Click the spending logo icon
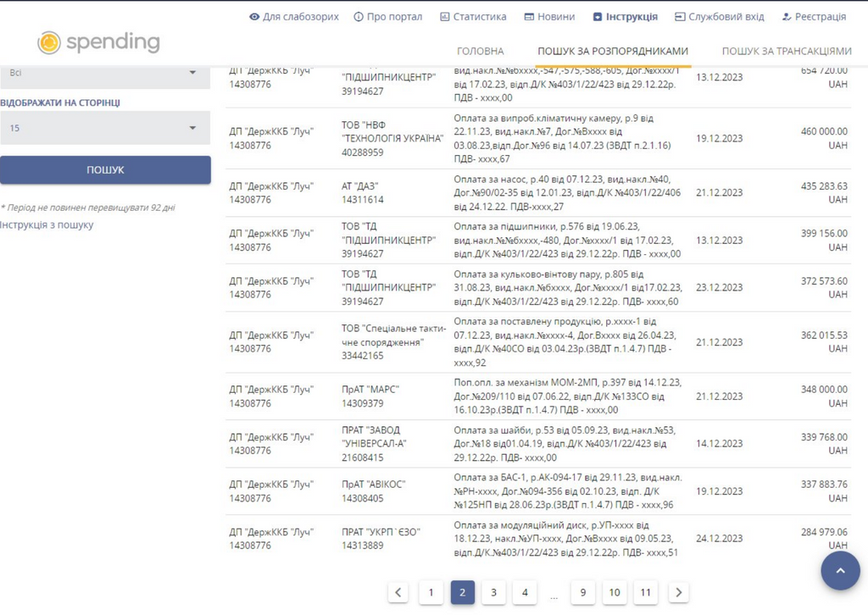Image resolution: width=868 pixels, height=615 pixels. 49,42
